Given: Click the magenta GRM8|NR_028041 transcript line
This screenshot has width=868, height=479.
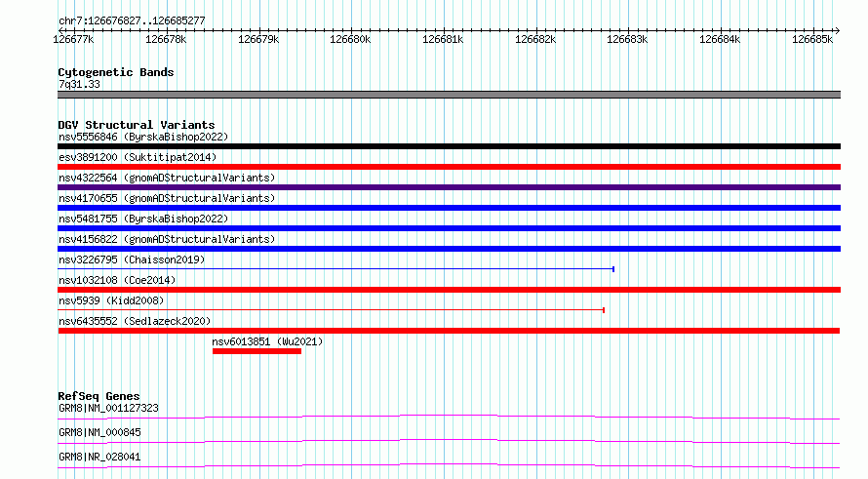Looking at the screenshot, I should [x=449, y=465].
